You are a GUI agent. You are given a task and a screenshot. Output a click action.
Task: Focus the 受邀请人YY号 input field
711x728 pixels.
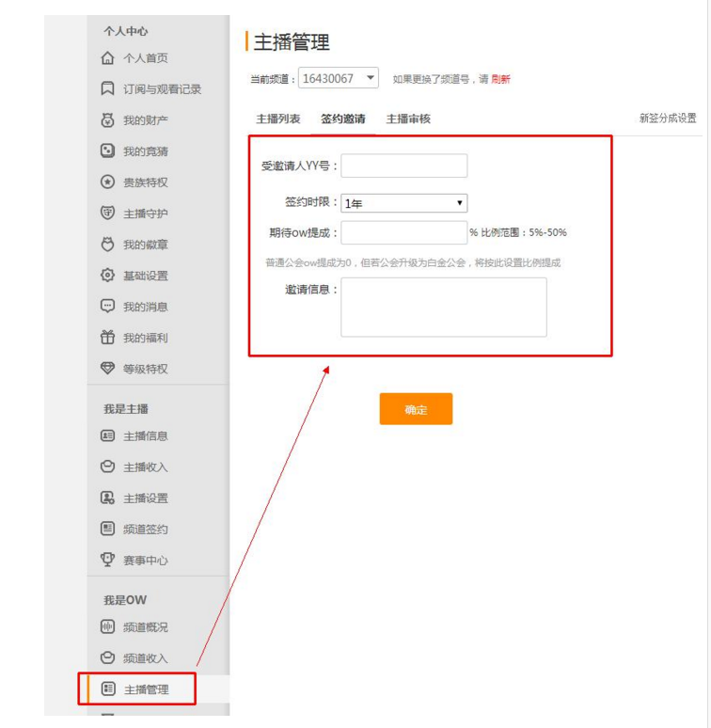pos(403,166)
